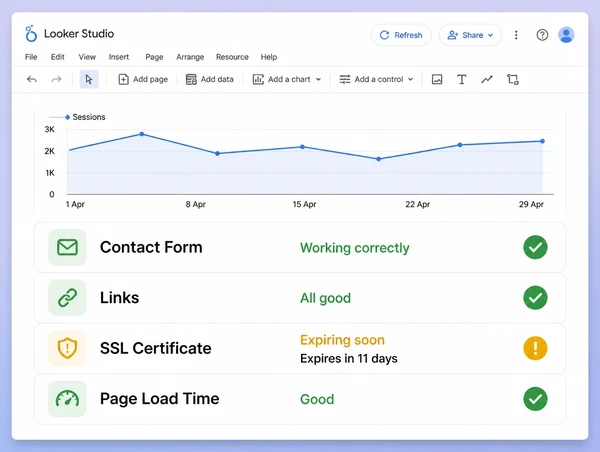600x452 pixels.
Task: Choose the Line drawing tool
Action: tap(487, 79)
